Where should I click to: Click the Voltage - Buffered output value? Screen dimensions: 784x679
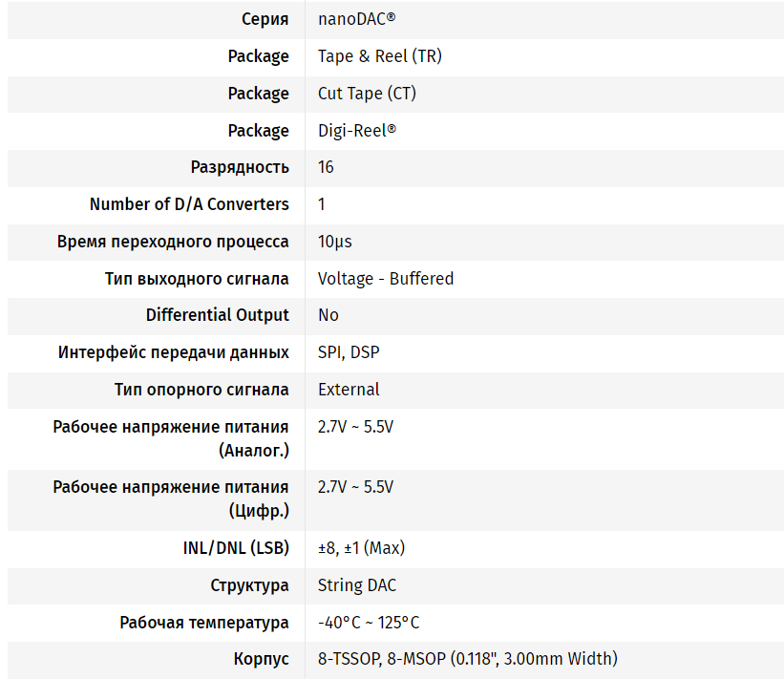[x=385, y=279]
